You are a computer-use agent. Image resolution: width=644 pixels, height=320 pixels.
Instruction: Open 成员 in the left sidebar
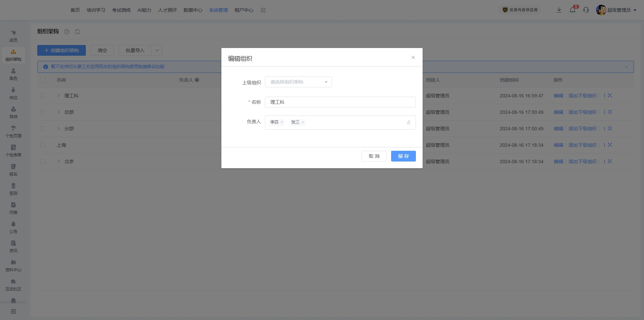(13, 36)
